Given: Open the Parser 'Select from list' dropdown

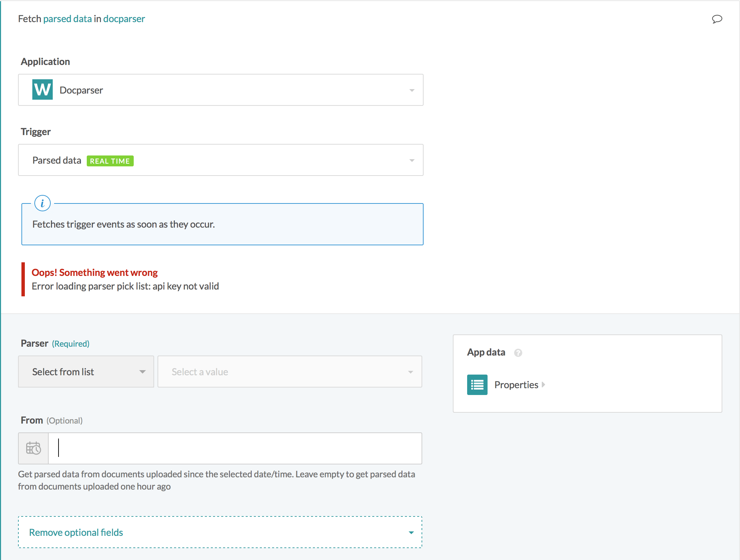Looking at the screenshot, I should (x=86, y=372).
